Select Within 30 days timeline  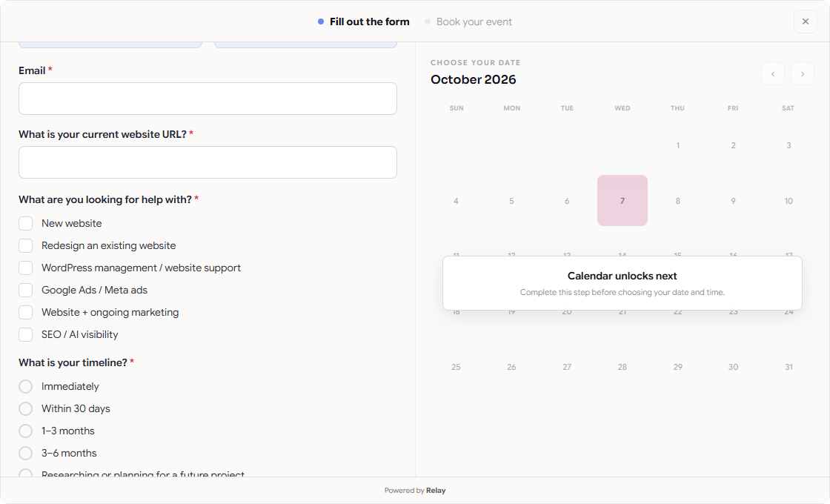[25, 408]
